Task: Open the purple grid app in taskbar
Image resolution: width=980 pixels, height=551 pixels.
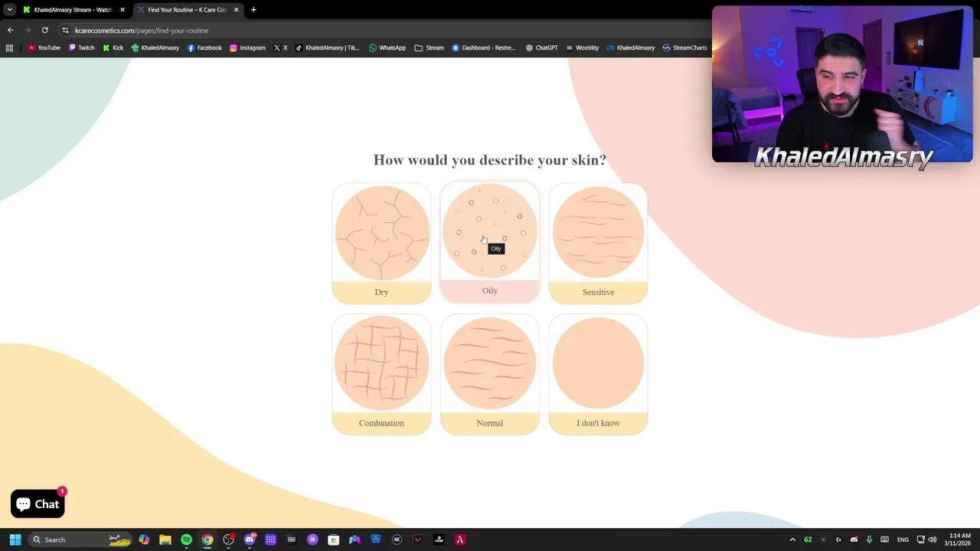Action: pyautogui.click(x=270, y=540)
